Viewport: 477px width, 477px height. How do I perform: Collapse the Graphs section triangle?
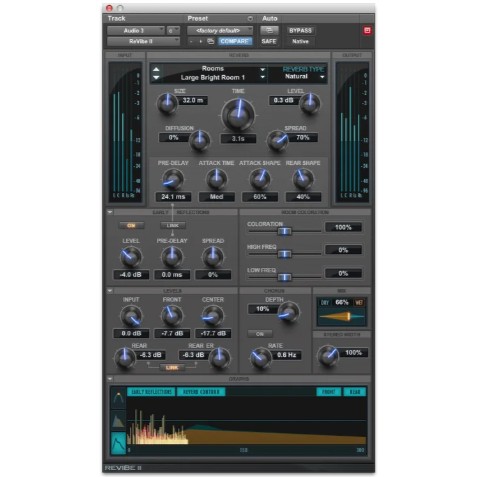110,379
